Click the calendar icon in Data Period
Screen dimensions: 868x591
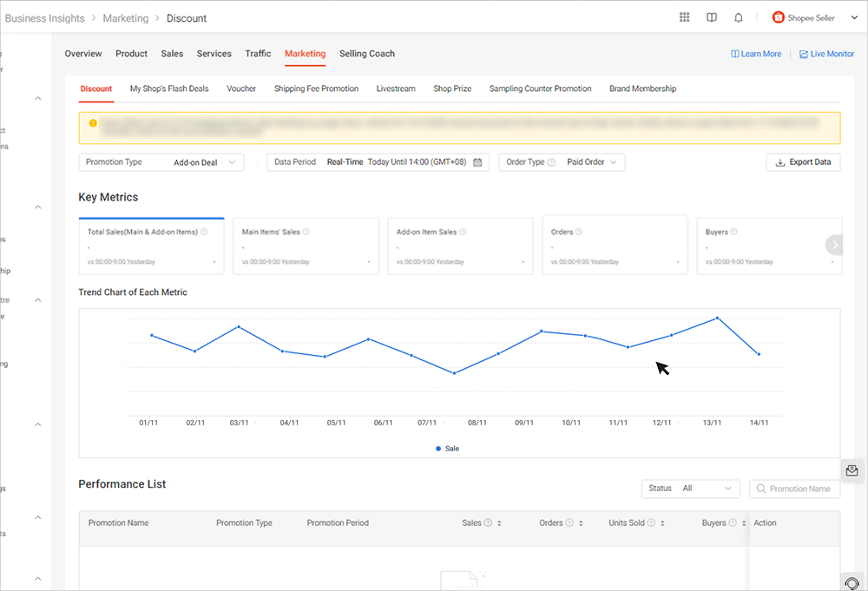(477, 162)
